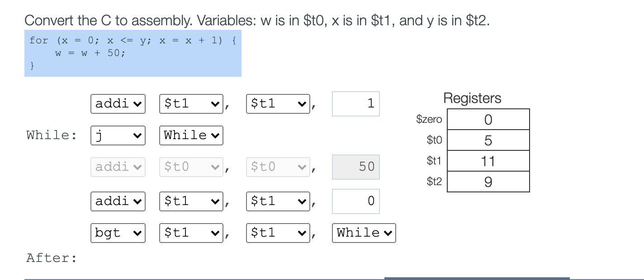Open the j opcode dropdown on the While line
Viewport: 644px width, 280px height.
point(118,135)
